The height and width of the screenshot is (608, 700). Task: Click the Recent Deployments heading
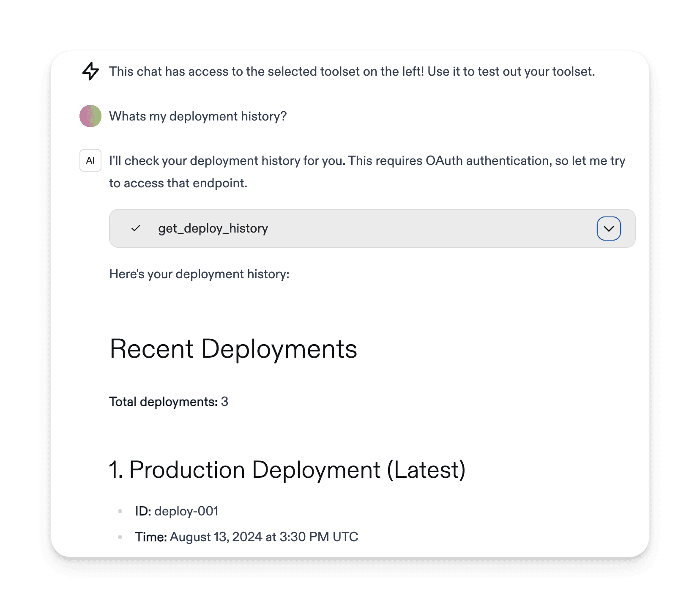(x=233, y=349)
